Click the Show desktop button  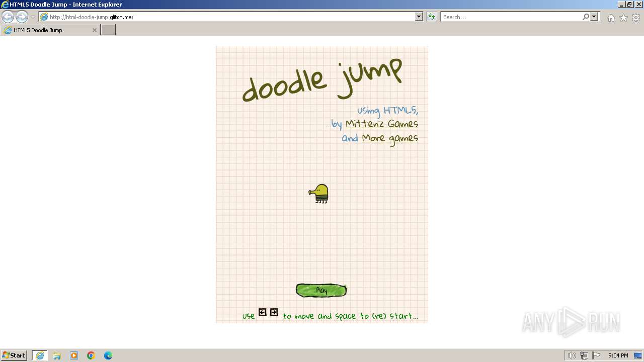[638, 355]
